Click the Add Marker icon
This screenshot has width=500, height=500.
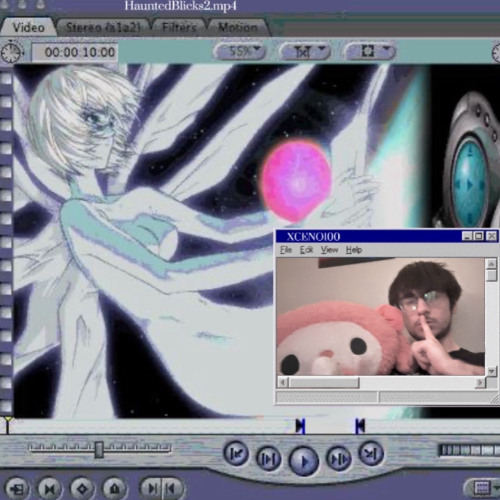(115, 489)
